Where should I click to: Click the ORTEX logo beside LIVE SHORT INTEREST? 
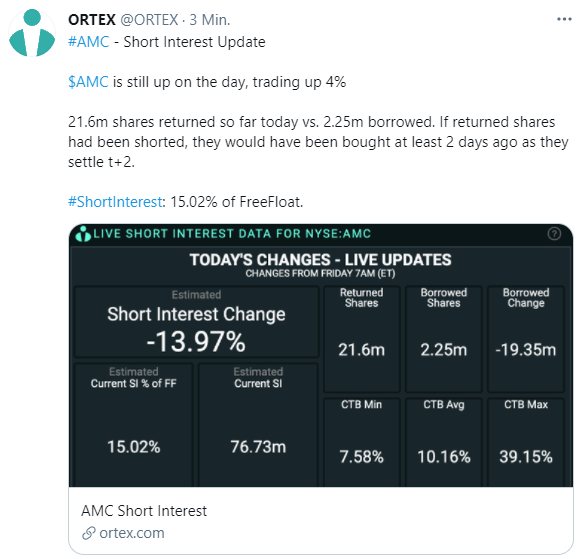(83, 234)
